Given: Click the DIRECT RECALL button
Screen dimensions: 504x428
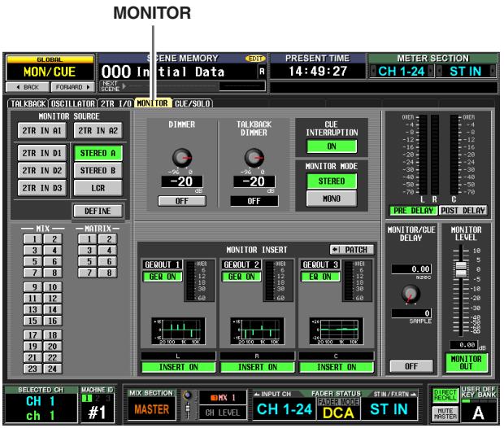Looking at the screenshot, I should tap(445, 395).
